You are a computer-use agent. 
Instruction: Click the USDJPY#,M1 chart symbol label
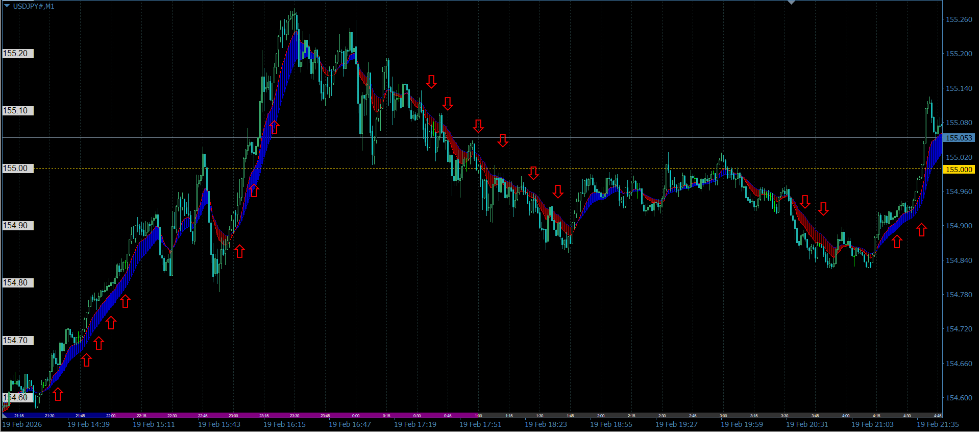[x=34, y=6]
